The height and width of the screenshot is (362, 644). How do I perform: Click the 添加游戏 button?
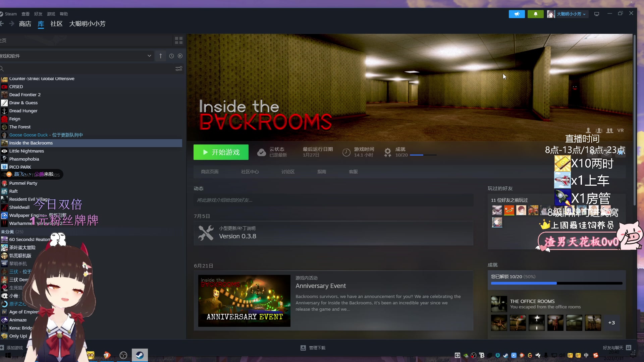tap(12, 348)
